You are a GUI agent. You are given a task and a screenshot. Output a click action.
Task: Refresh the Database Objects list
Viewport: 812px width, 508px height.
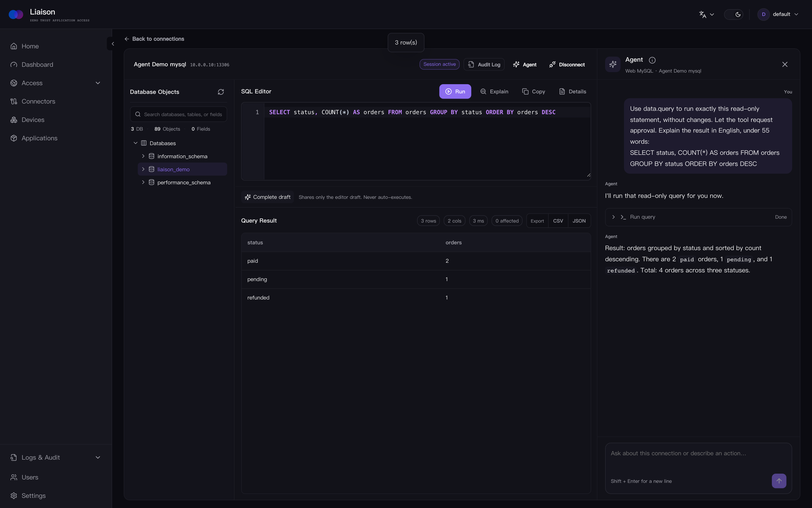click(x=220, y=92)
